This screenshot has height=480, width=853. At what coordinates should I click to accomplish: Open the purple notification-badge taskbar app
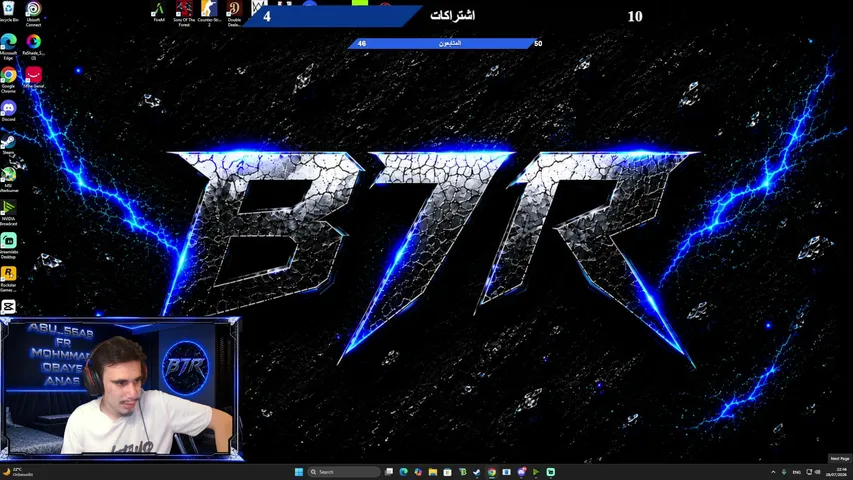pos(521,472)
